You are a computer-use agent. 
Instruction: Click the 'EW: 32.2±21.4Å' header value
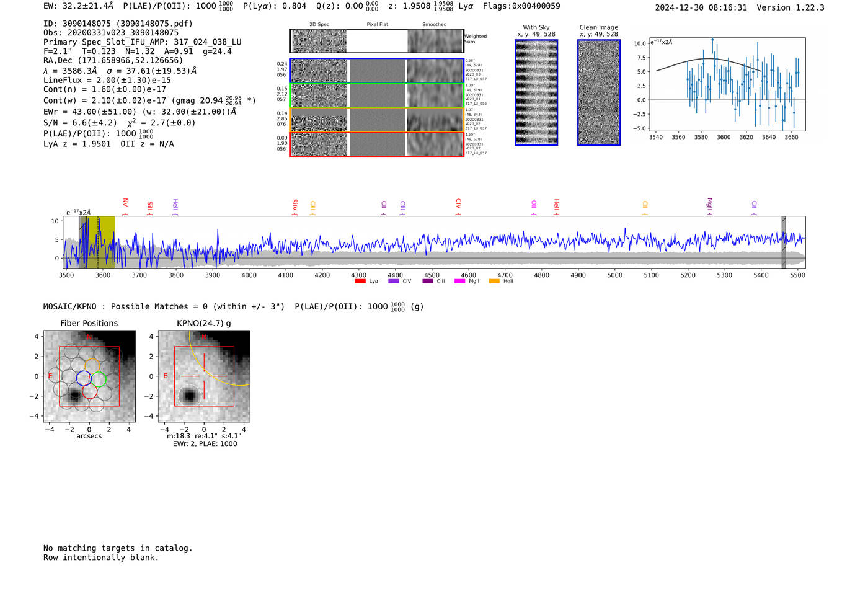point(79,6)
